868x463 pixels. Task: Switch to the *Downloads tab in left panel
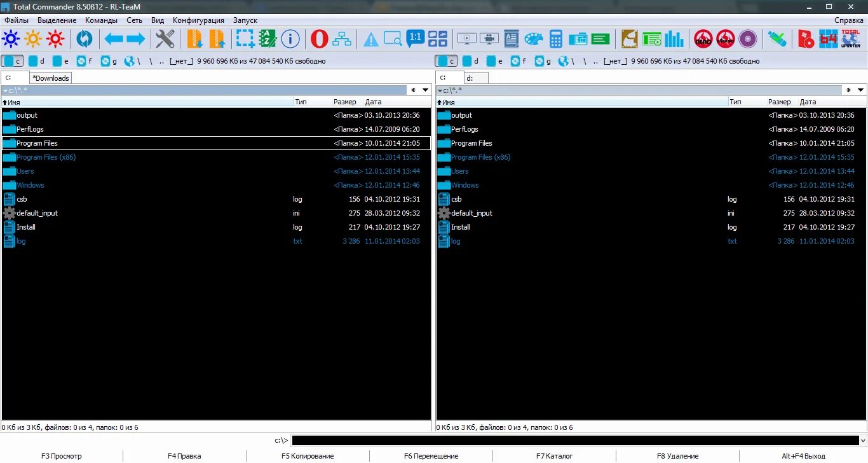point(51,78)
